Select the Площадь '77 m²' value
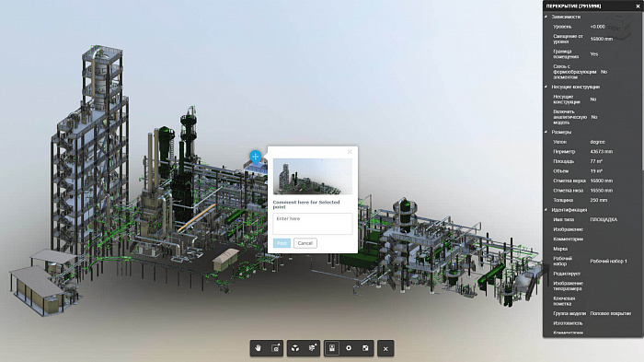 click(x=596, y=161)
